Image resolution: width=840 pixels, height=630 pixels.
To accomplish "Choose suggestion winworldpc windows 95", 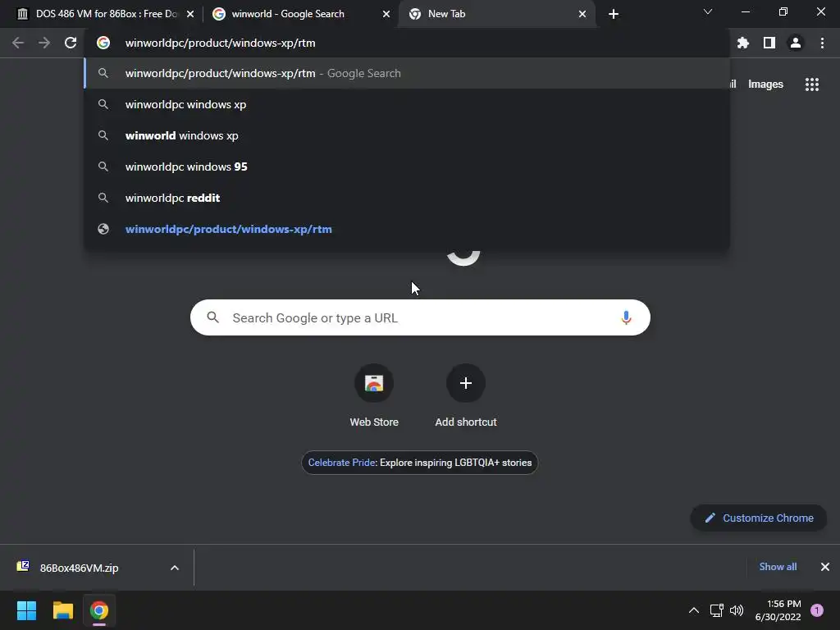I will click(407, 167).
